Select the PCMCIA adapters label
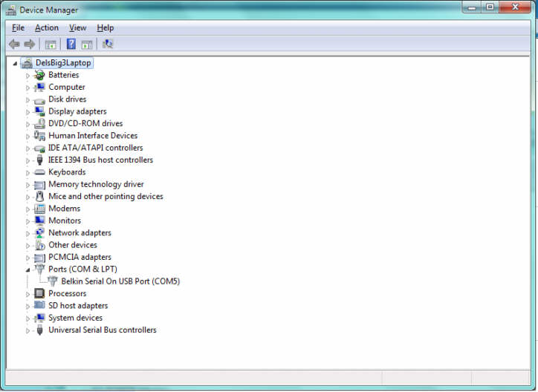The image size is (538, 392). 80,257
